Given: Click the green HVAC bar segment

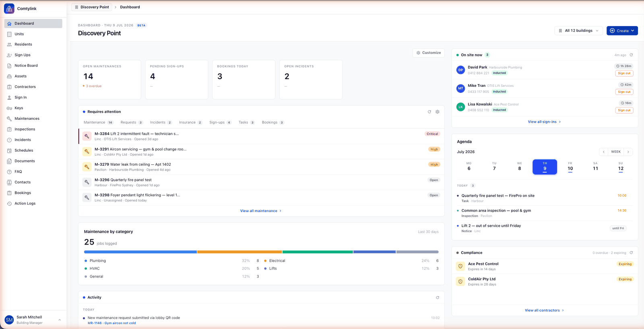Looking at the screenshot, I should tap(318, 252).
